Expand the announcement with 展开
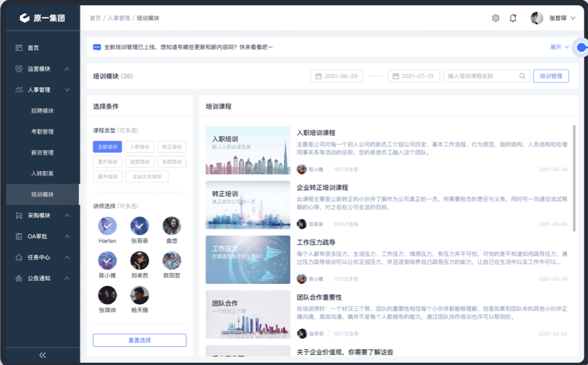Screen dimensions: 588x365 559,47
